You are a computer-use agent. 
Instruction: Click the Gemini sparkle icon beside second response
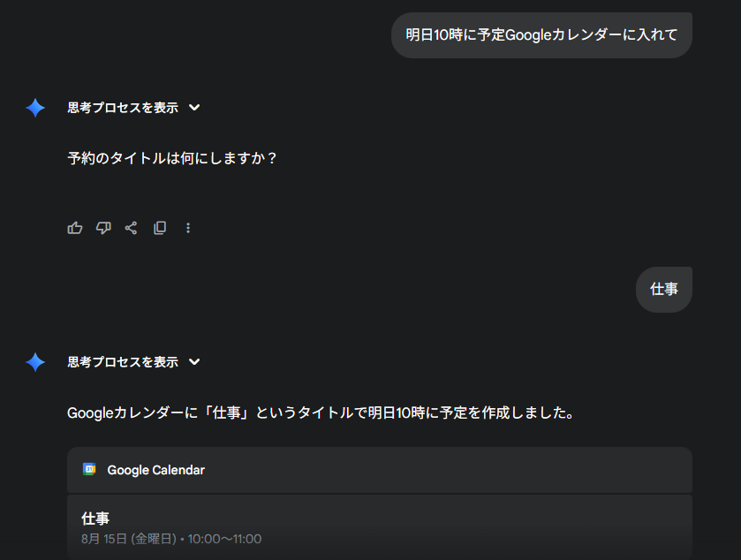click(35, 362)
